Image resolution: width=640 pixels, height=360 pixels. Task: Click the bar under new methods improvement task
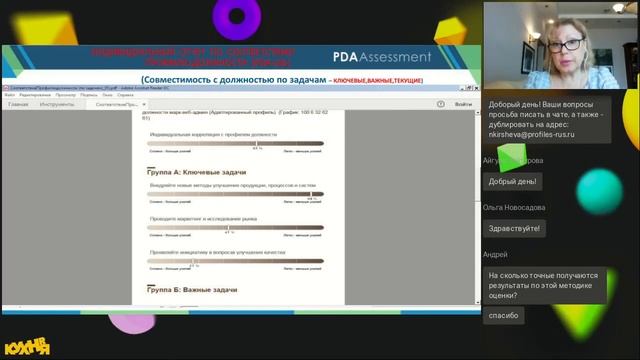point(236,194)
